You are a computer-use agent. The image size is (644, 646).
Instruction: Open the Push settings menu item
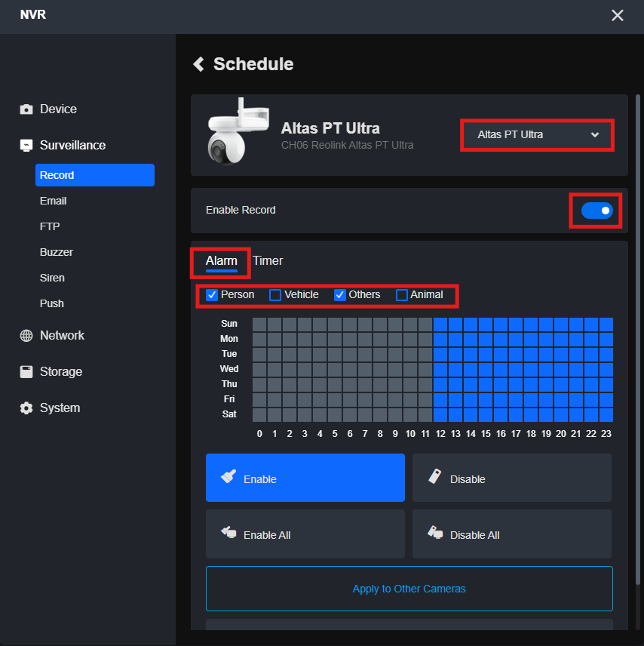pyautogui.click(x=52, y=303)
